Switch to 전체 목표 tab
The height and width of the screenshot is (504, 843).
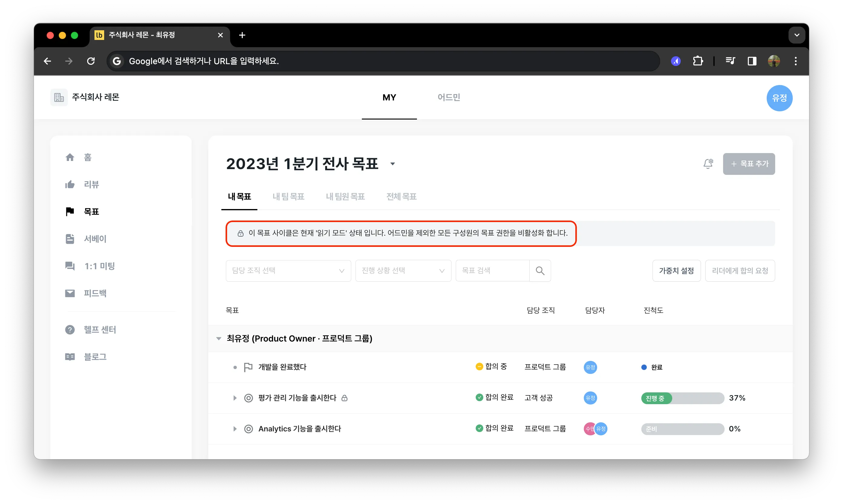[x=402, y=197]
